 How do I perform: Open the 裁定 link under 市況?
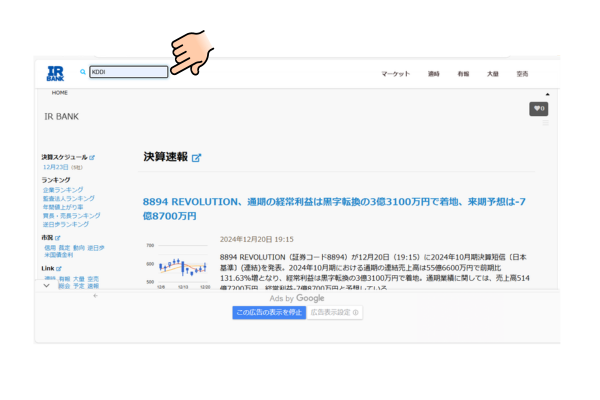pos(64,248)
